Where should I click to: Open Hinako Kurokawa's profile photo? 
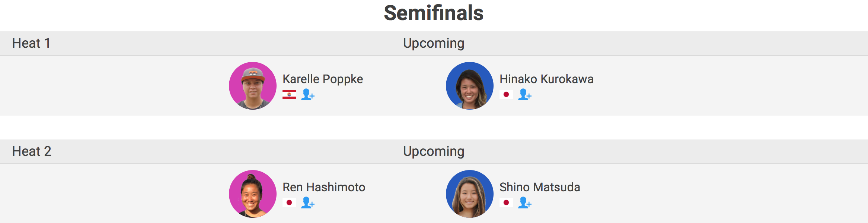[470, 86]
